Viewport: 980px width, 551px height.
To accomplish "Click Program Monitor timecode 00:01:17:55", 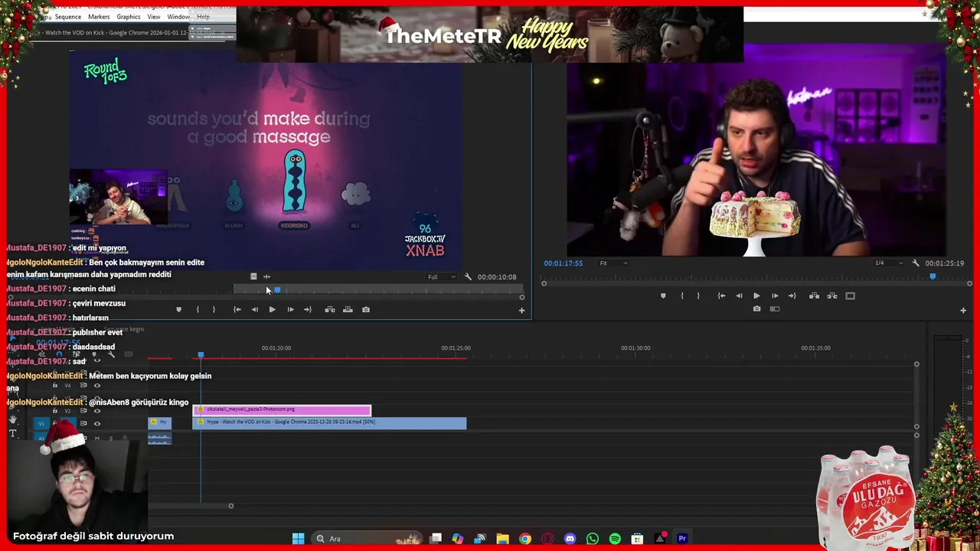I will [x=563, y=263].
